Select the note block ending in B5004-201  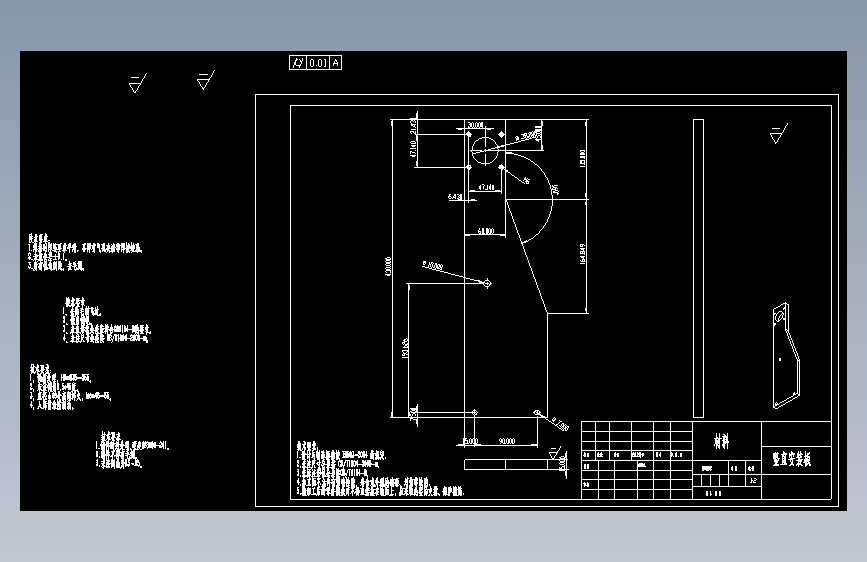(132, 450)
